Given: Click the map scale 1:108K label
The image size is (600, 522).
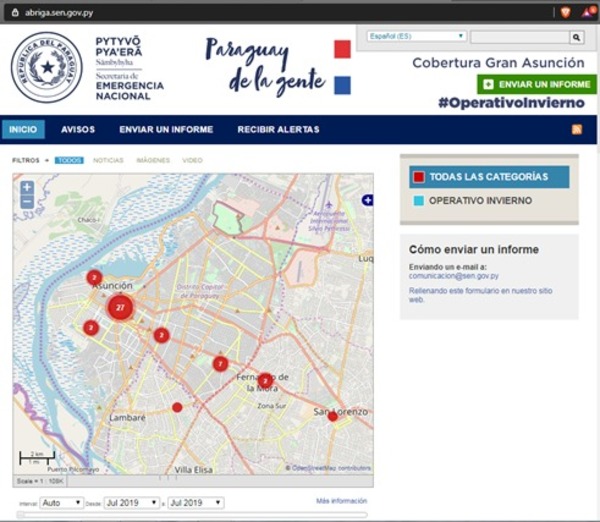Looking at the screenshot, I should click(x=40, y=481).
